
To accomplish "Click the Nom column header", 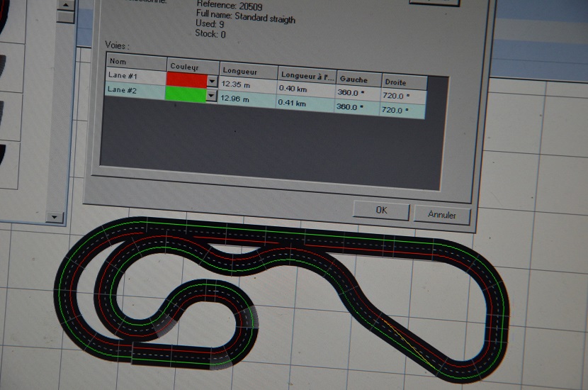I will click(137, 62).
